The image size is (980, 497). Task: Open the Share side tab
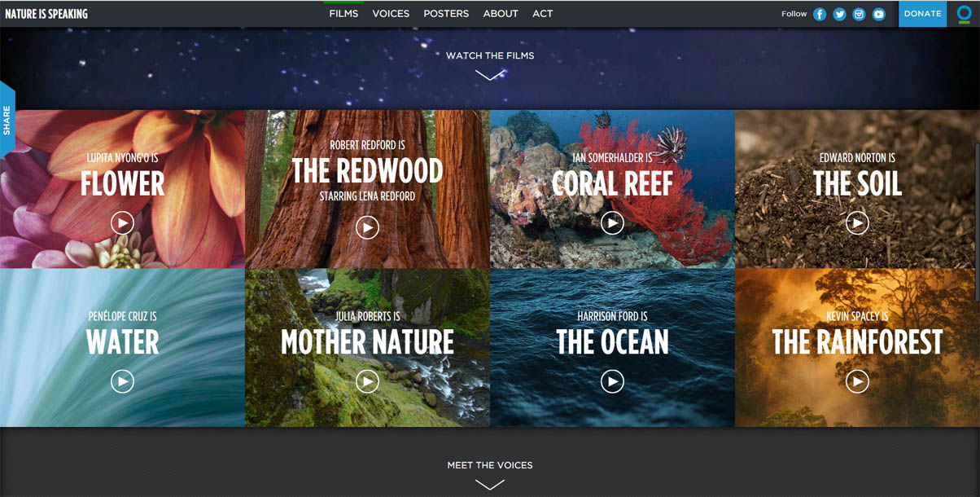[x=7, y=120]
